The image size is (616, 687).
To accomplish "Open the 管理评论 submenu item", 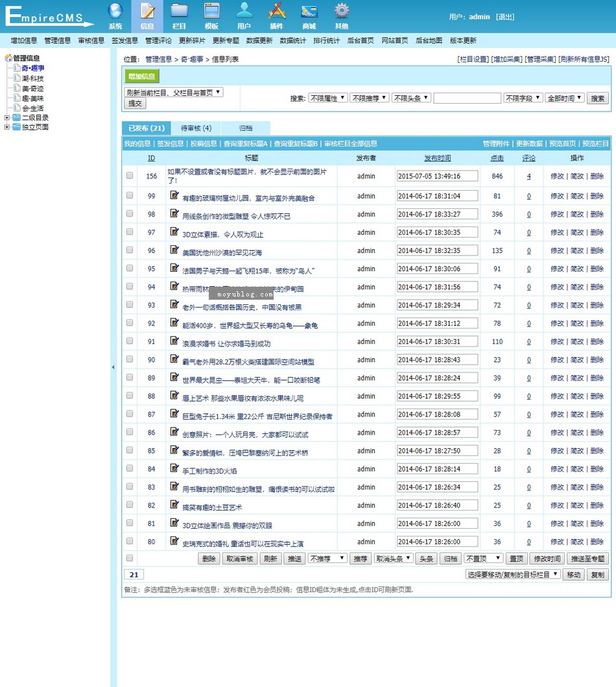I will (158, 41).
